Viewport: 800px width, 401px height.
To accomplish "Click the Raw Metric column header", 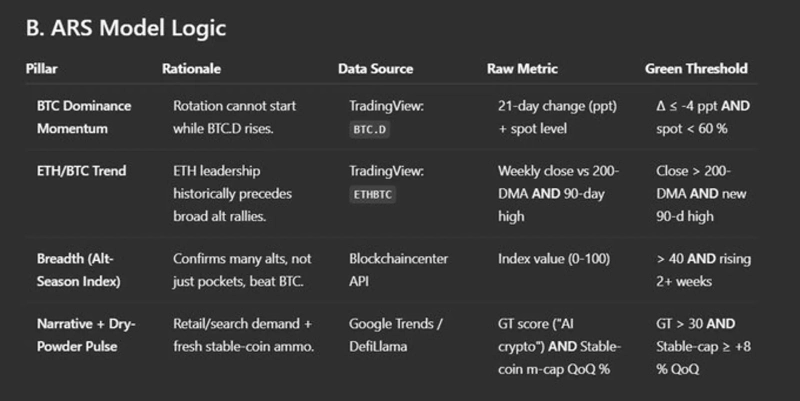I will tap(522, 69).
